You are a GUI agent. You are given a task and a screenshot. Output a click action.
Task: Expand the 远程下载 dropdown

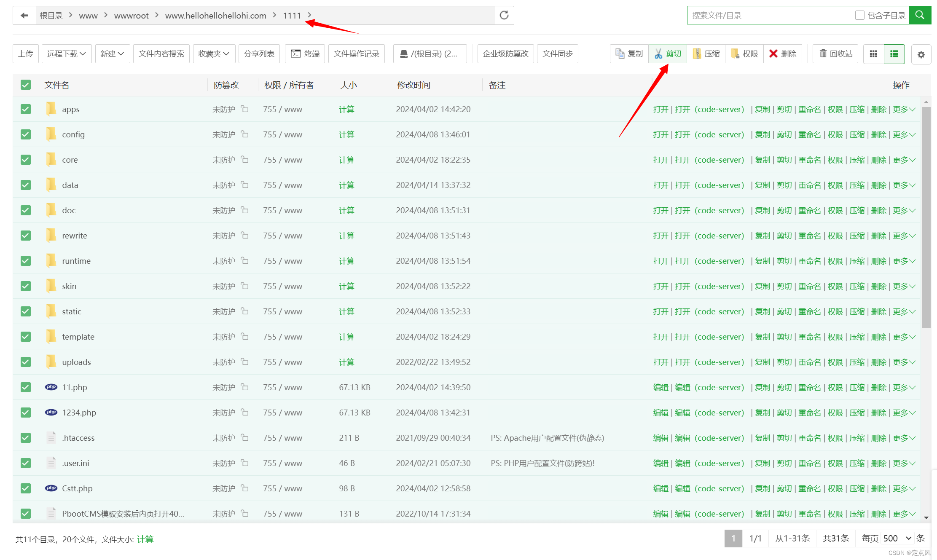coord(67,54)
